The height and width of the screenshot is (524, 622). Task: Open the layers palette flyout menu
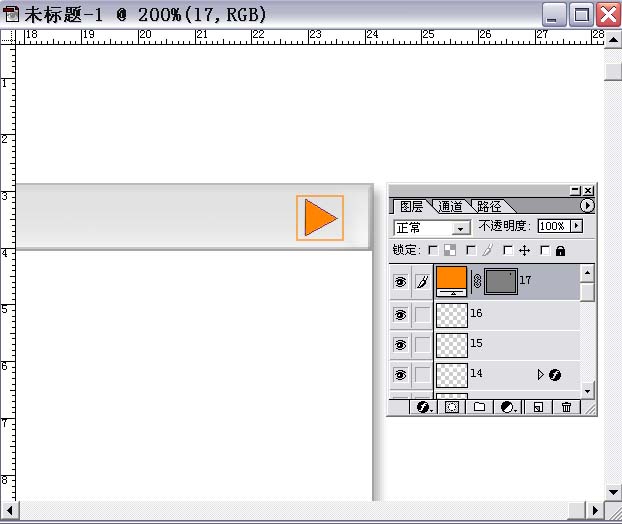(x=587, y=205)
